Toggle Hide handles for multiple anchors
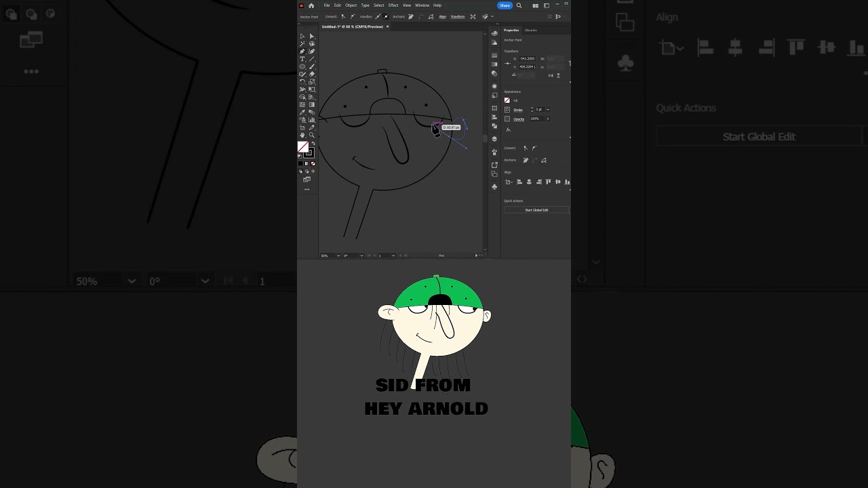The height and width of the screenshot is (488, 868). tap(386, 16)
